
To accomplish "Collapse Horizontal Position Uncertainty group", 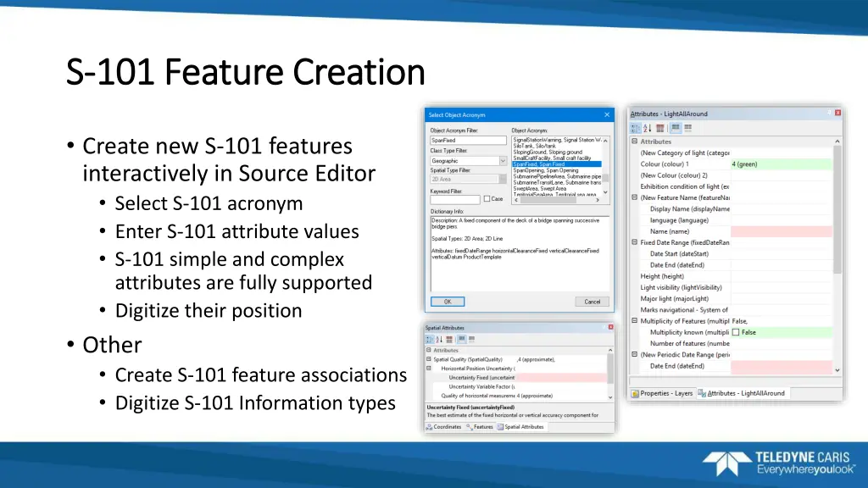I will [428, 368].
